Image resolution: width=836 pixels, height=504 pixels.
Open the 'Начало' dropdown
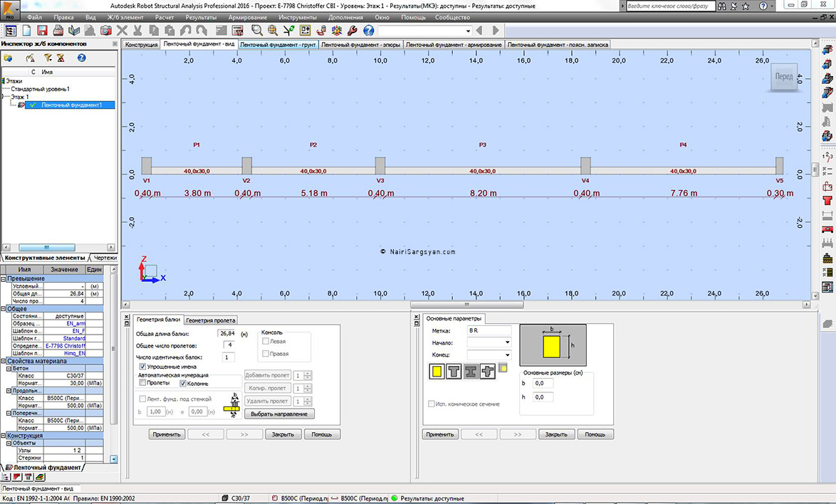point(506,342)
